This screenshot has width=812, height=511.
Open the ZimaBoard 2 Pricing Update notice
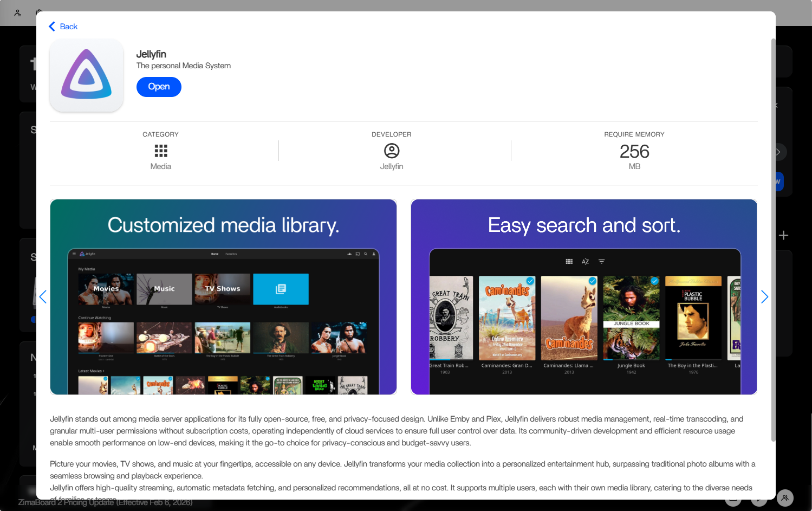pos(106,502)
